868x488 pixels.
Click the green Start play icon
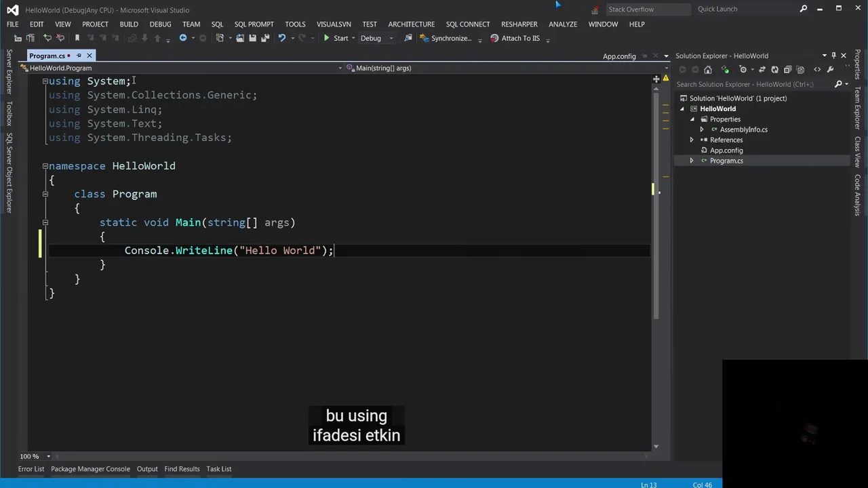[327, 38]
